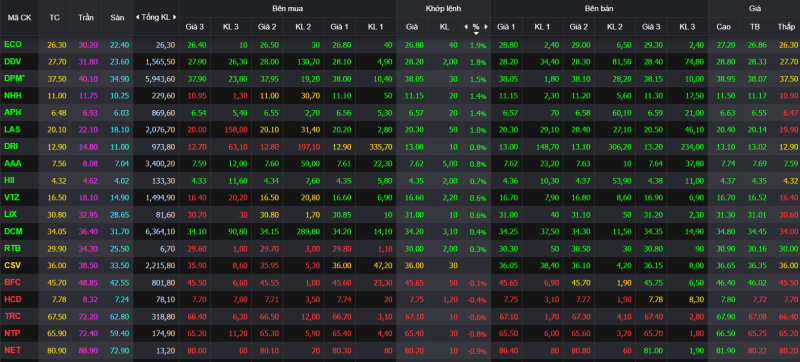This screenshot has width=800, height=362.
Task: Click the Bên mua group header
Action: pos(287,9)
